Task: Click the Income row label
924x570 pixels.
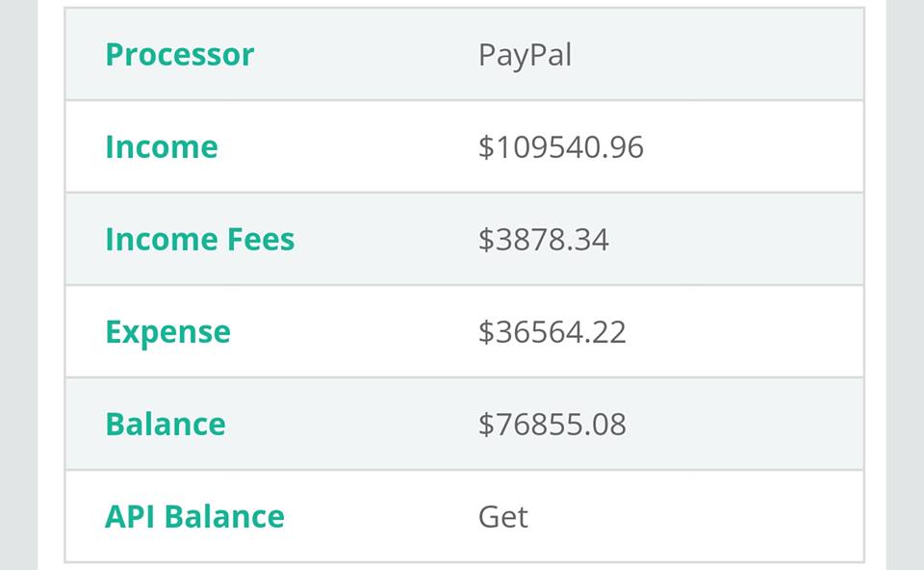Action: click(161, 147)
